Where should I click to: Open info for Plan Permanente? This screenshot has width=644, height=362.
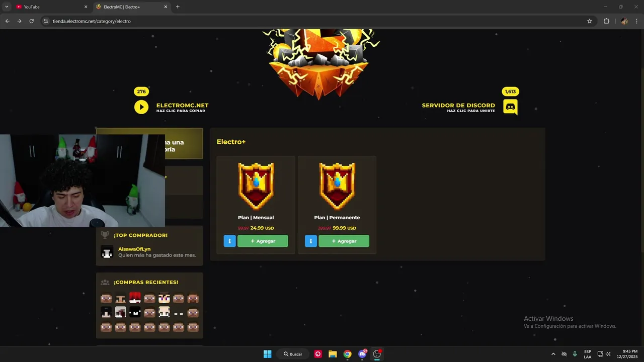(310, 241)
